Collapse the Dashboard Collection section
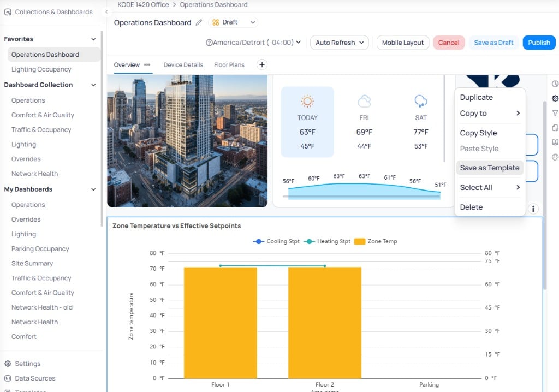Image resolution: width=559 pixels, height=392 pixels. click(x=93, y=85)
